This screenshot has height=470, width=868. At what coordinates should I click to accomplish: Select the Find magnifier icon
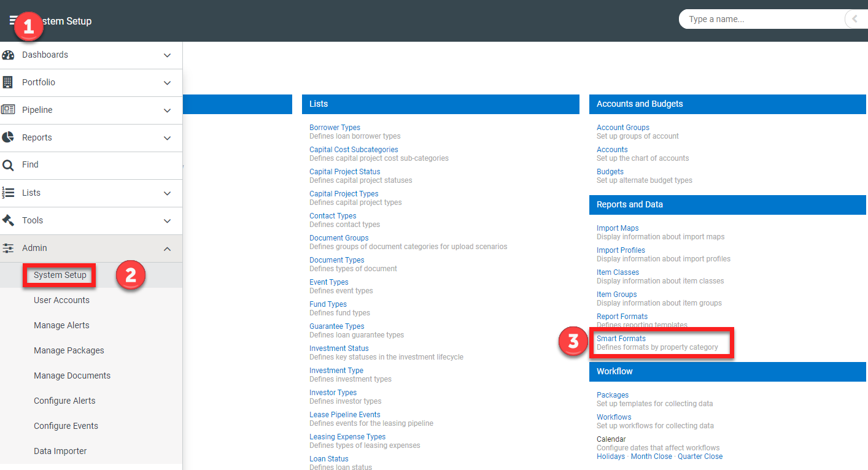(9, 164)
